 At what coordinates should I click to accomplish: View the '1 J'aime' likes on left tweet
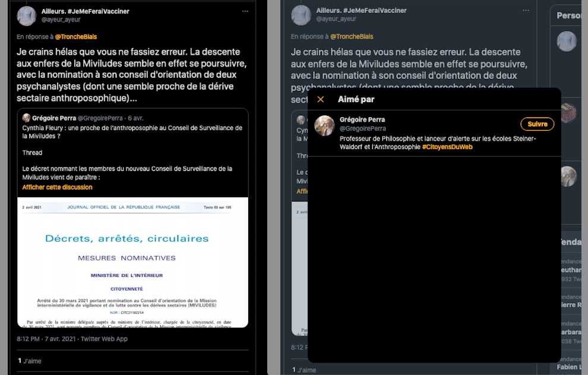pyautogui.click(x=30, y=361)
